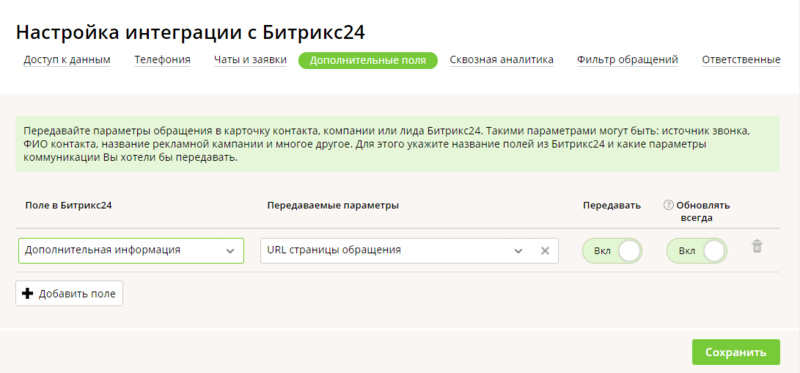Switch to Фильтр обращений tab

click(628, 60)
